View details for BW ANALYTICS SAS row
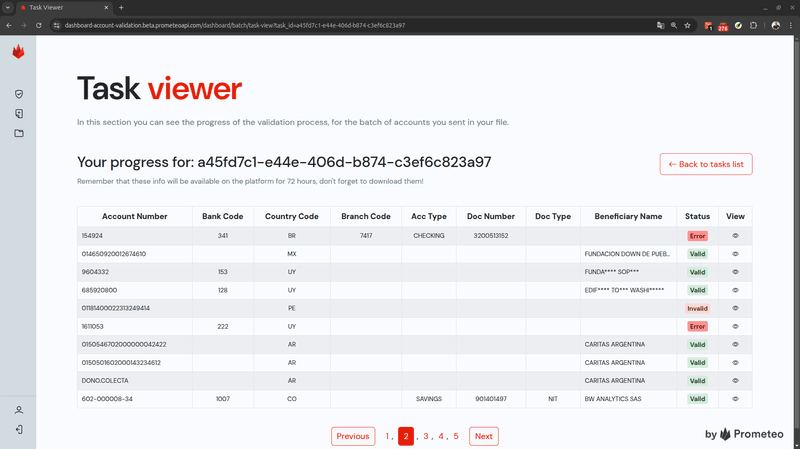Image resolution: width=800 pixels, height=449 pixels. (735, 398)
